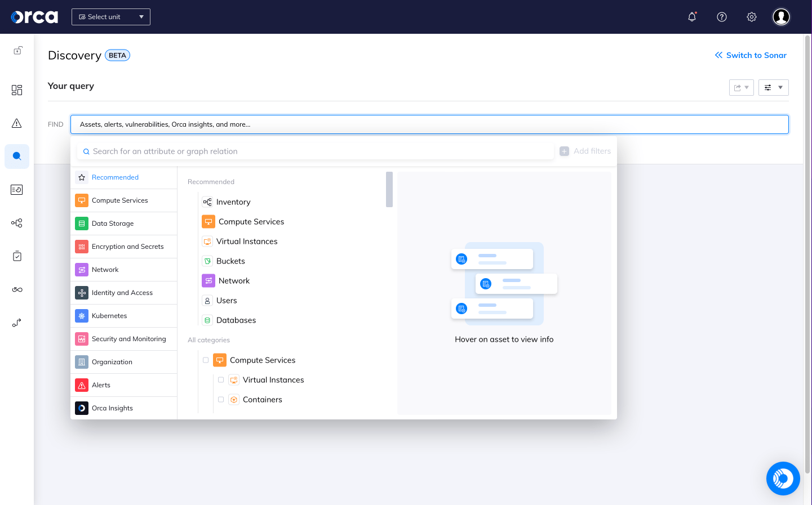Click the Encryption and Secrets category icon

[82, 247]
